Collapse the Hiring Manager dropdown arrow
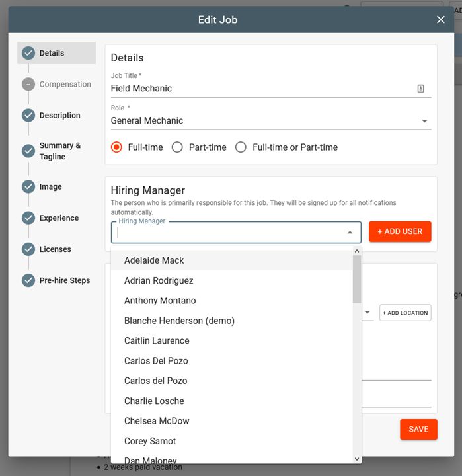462x476 pixels. [350, 232]
